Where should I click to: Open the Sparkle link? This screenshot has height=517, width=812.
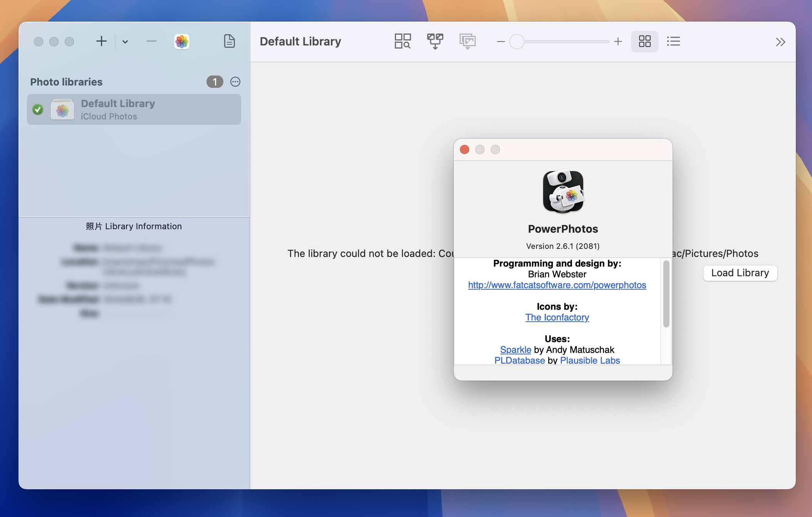(x=515, y=350)
